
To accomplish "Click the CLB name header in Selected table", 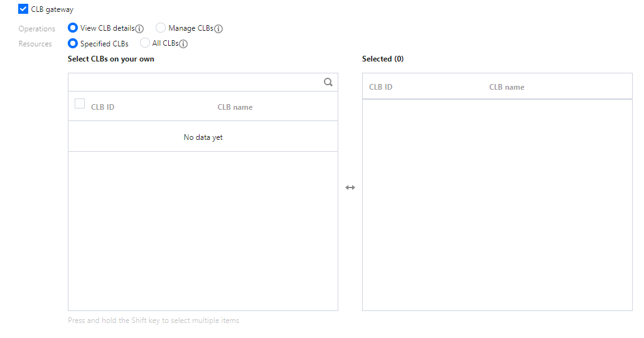I will pos(507,87).
